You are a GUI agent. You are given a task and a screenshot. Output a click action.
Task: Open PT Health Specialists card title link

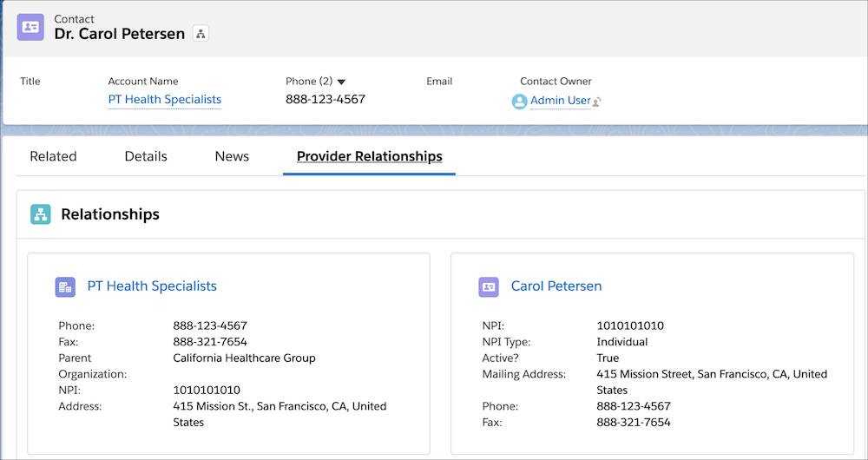(x=152, y=286)
